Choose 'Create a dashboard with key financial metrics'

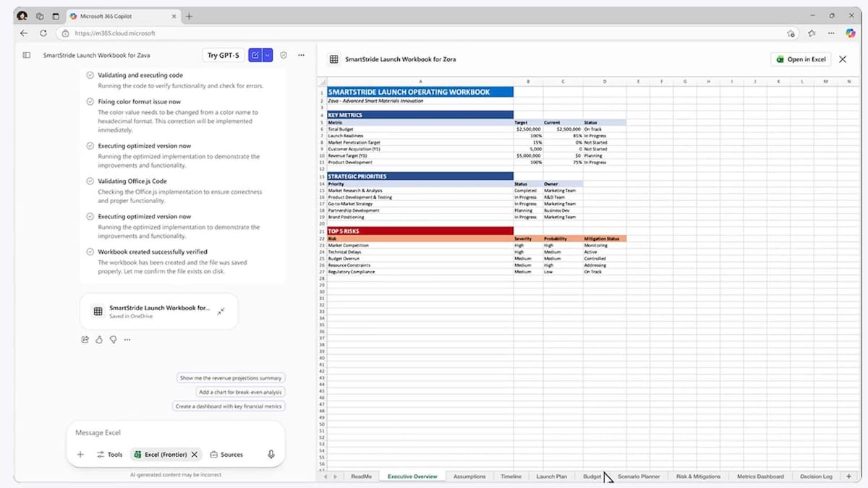(x=229, y=406)
